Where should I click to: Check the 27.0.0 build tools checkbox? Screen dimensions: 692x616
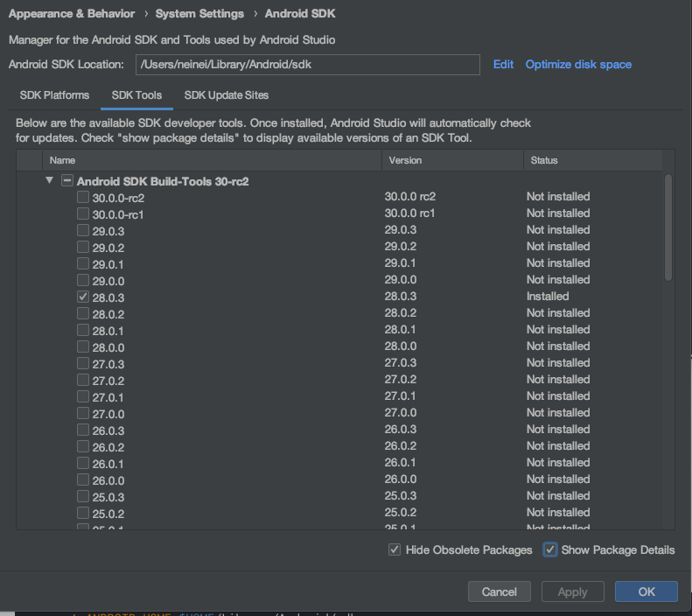tap(83, 413)
